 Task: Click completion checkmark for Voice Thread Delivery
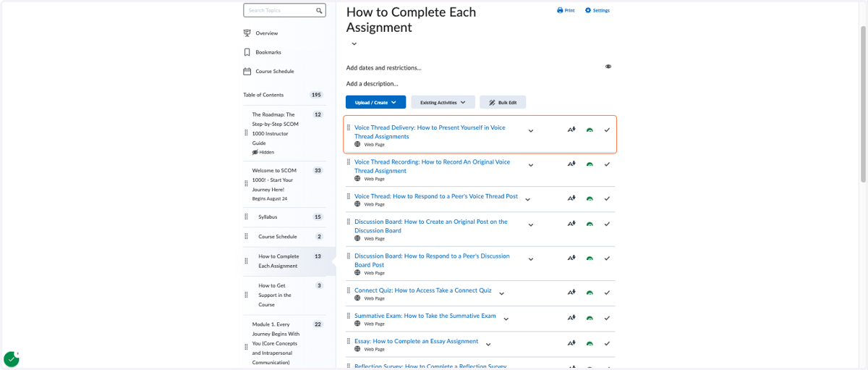point(607,130)
